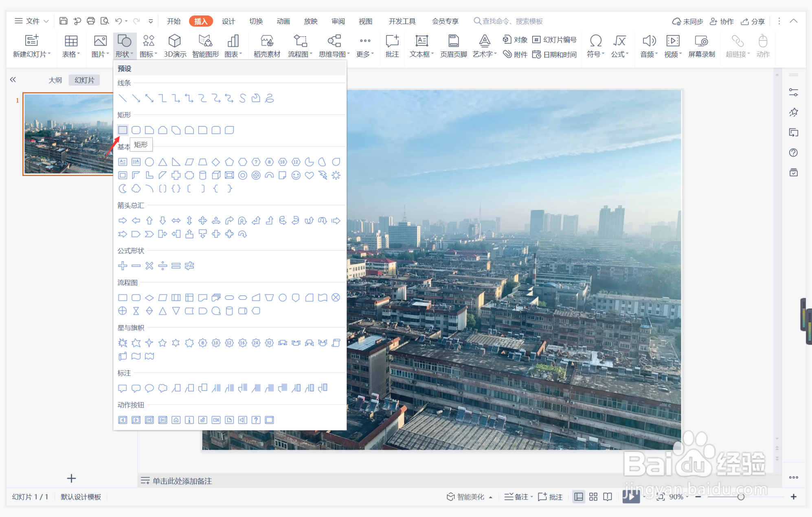Switch to normal view in status bar
812x517 pixels.
(x=578, y=497)
